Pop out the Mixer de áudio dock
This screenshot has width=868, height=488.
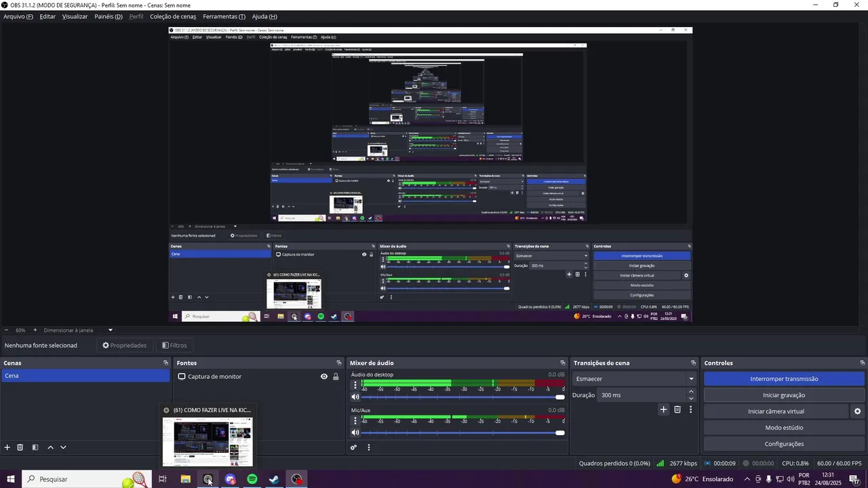pos(562,363)
